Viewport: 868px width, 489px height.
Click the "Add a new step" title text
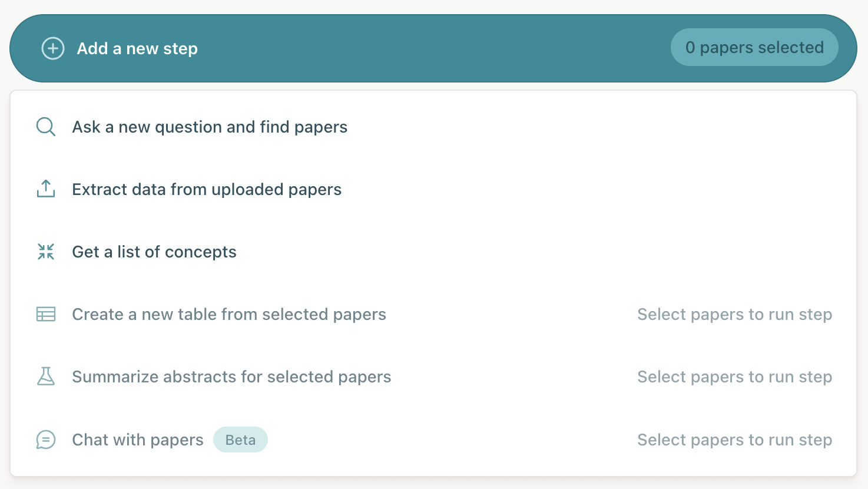[x=137, y=48]
